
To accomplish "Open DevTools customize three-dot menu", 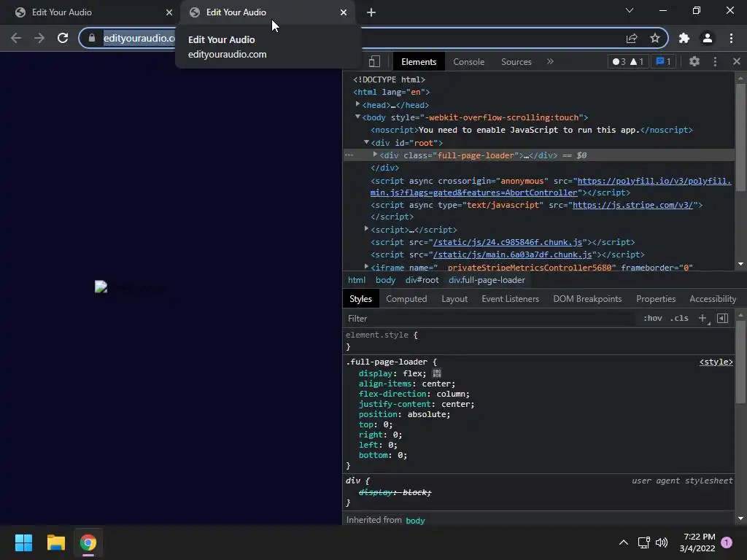I will pos(715,61).
